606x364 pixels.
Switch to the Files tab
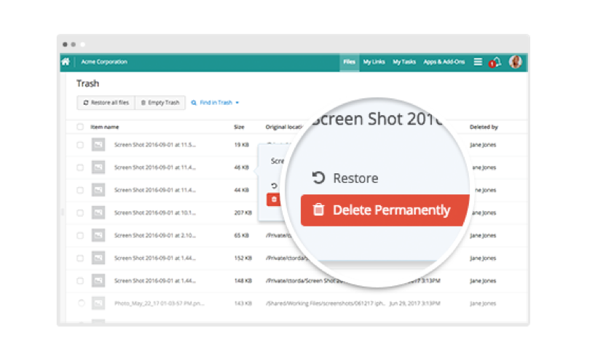click(350, 62)
